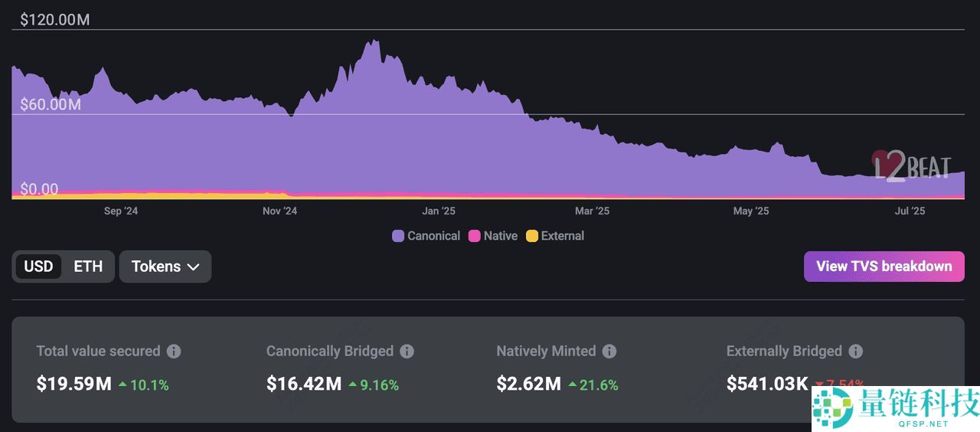Image resolution: width=980 pixels, height=432 pixels.
Task: Click info icon beside Externally Bridged
Action: coord(855,352)
